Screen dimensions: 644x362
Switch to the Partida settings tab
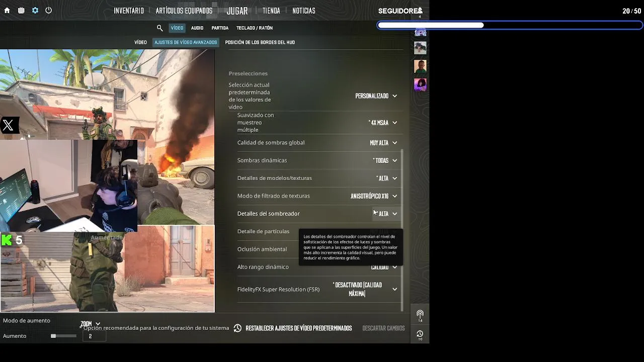coord(220,28)
